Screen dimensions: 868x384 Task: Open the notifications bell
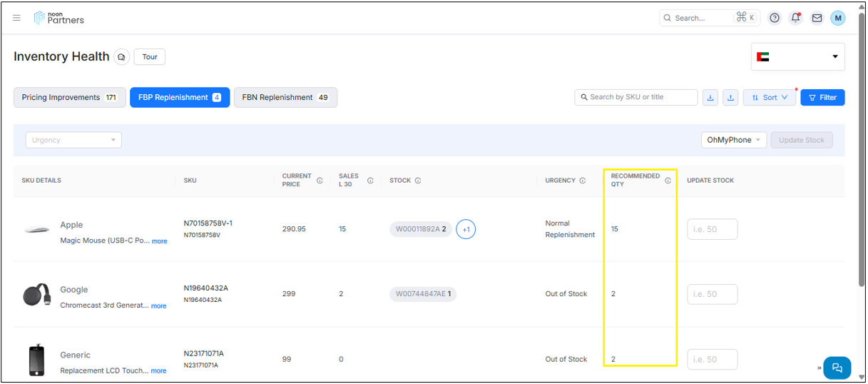[796, 18]
